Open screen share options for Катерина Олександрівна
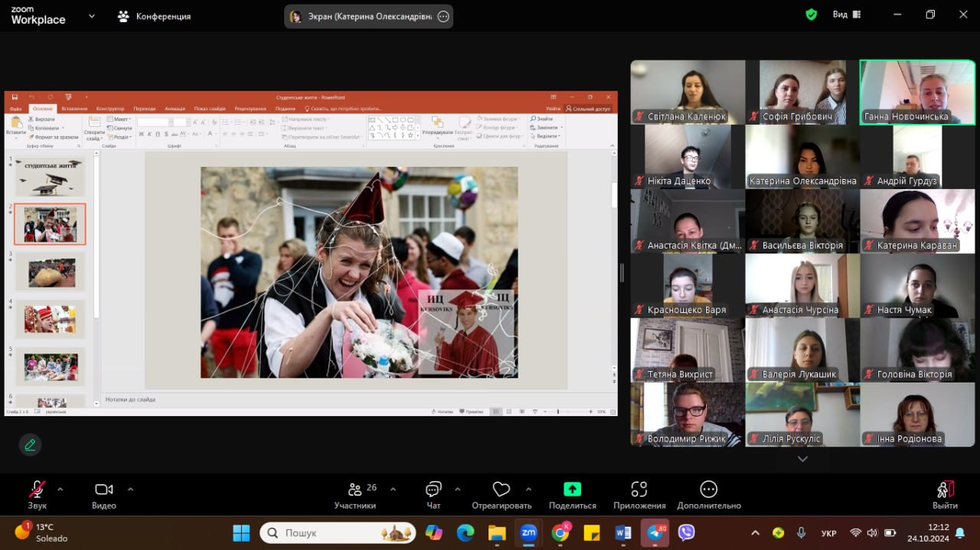Screen dimensions: 980x550 pyautogui.click(x=443, y=17)
